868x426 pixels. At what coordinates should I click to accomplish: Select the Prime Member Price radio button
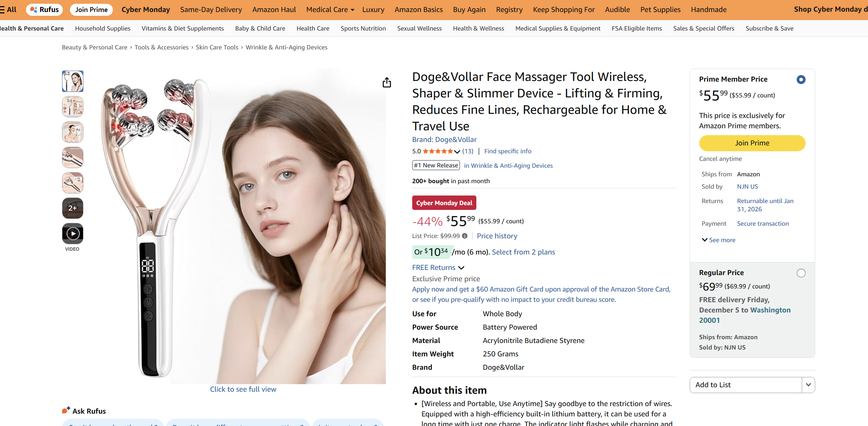pos(801,79)
